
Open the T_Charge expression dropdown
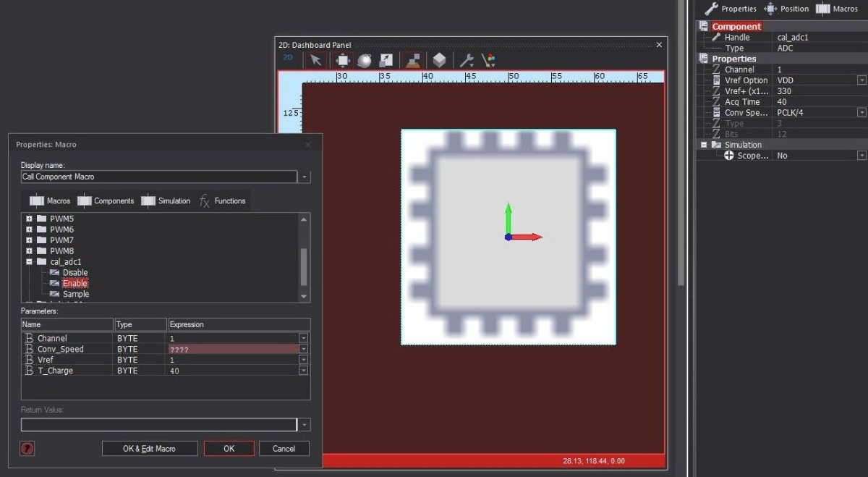pyautogui.click(x=304, y=371)
